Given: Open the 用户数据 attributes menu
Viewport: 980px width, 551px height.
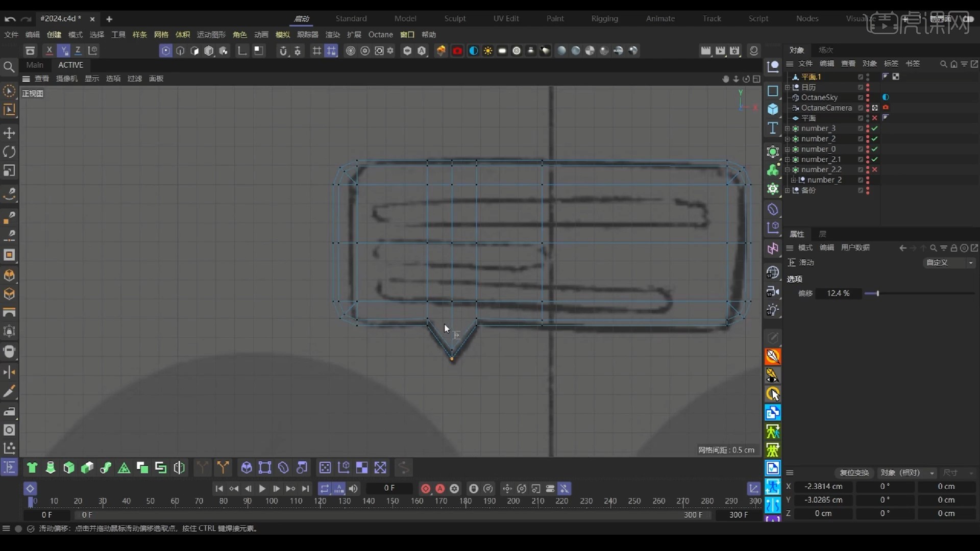Looking at the screenshot, I should (855, 248).
